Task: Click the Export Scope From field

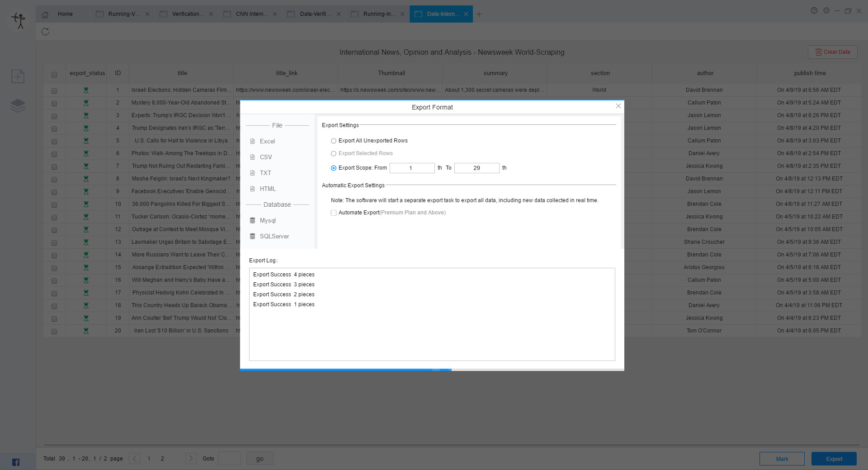Action: point(412,168)
